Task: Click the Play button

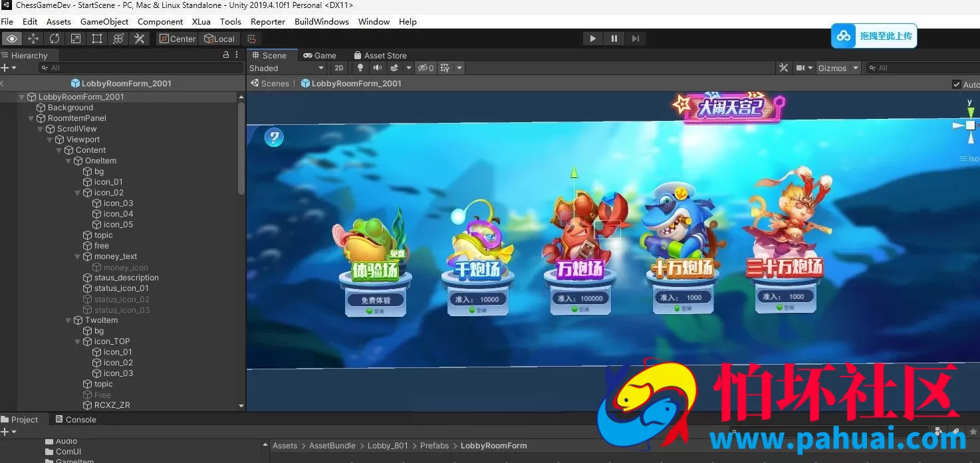Action: (x=592, y=39)
